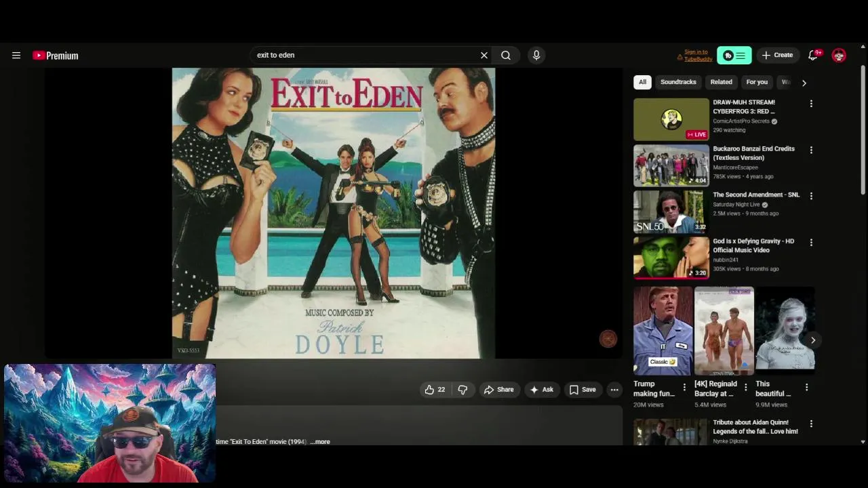
Task: Open options for Second Amendment SNL video
Action: pyautogui.click(x=811, y=196)
